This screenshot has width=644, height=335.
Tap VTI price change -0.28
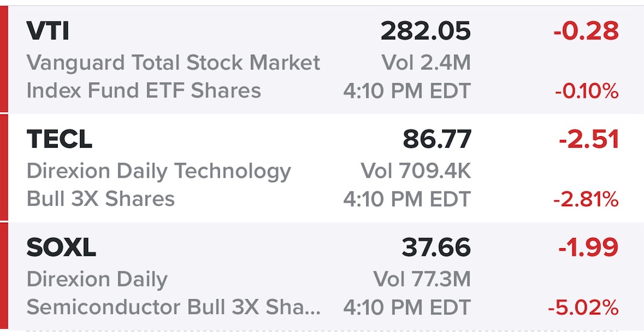coord(586,31)
